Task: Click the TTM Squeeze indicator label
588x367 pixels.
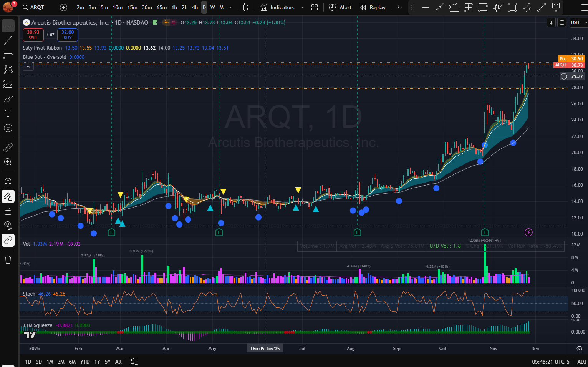Action: (x=38, y=325)
